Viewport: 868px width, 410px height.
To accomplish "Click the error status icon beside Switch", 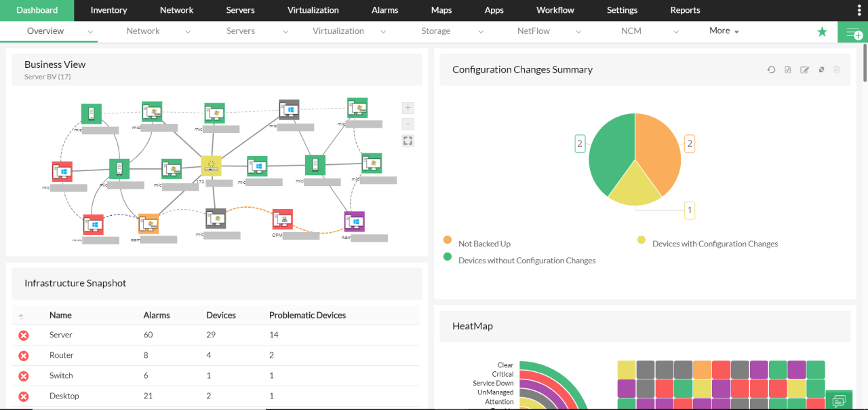I will coord(22,375).
